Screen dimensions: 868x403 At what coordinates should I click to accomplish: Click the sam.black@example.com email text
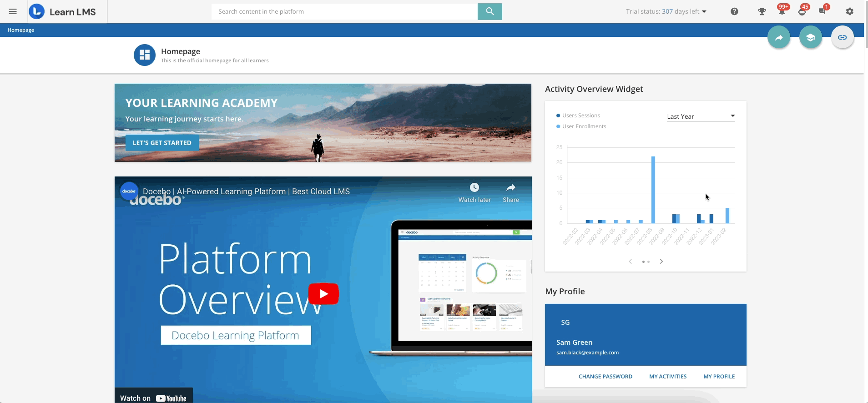click(x=587, y=353)
